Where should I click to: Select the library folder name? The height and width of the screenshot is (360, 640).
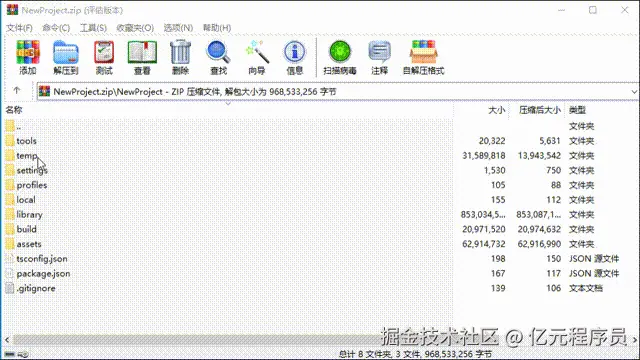tap(29, 214)
